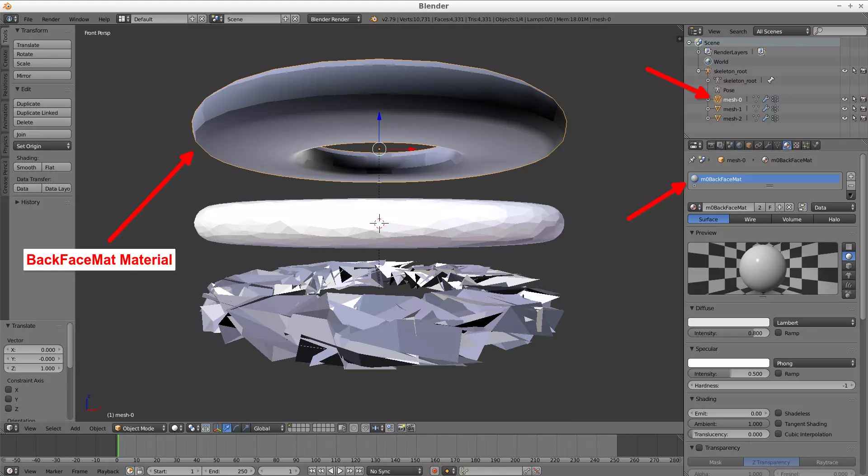
Task: Toggle node material icon beside F button
Action: (x=802, y=207)
